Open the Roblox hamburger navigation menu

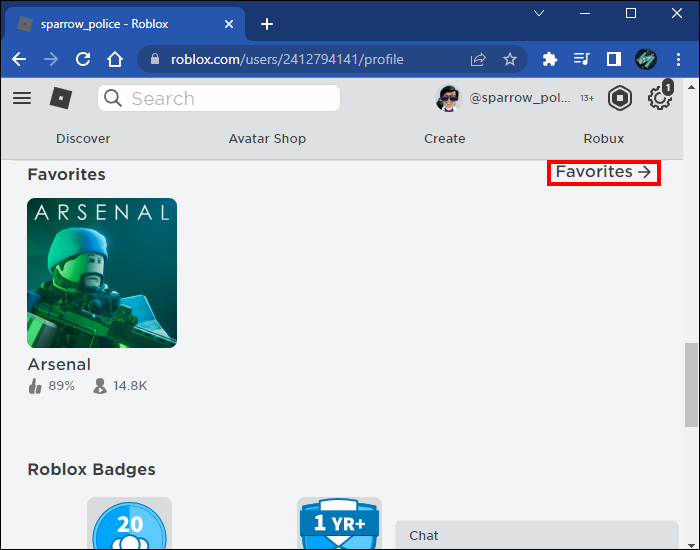click(22, 98)
